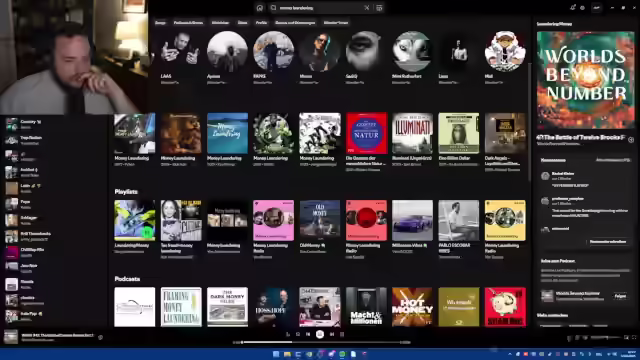
Task: Open the Windows Start menu
Action: click(x=276, y=354)
